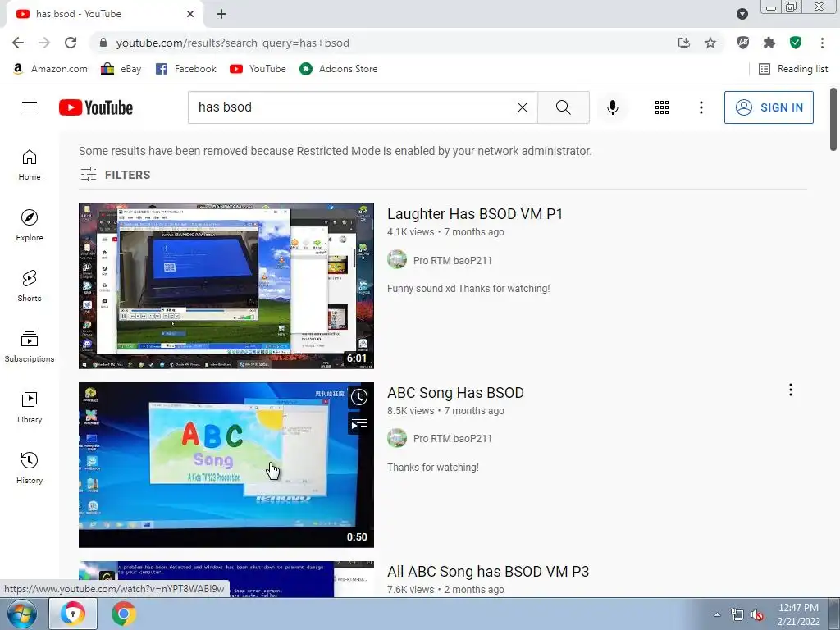
Task: Open Pro RTM baoP211 channel under ABC Song
Action: [x=452, y=439]
